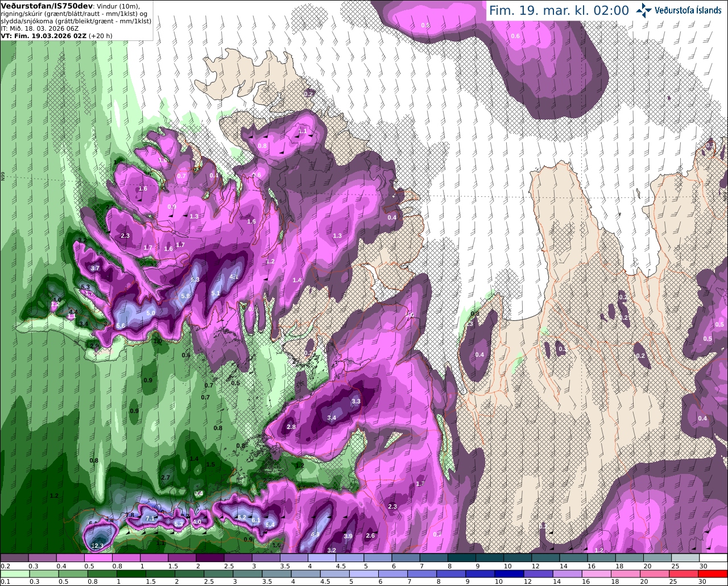
Task: Click the 3.4 snowfall value label
Action: point(332,418)
